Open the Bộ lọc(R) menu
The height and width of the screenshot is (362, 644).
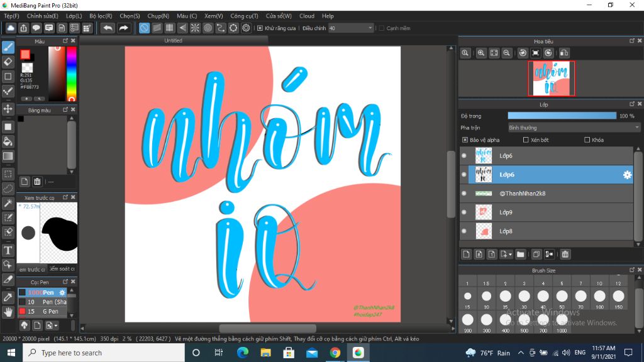point(101,16)
